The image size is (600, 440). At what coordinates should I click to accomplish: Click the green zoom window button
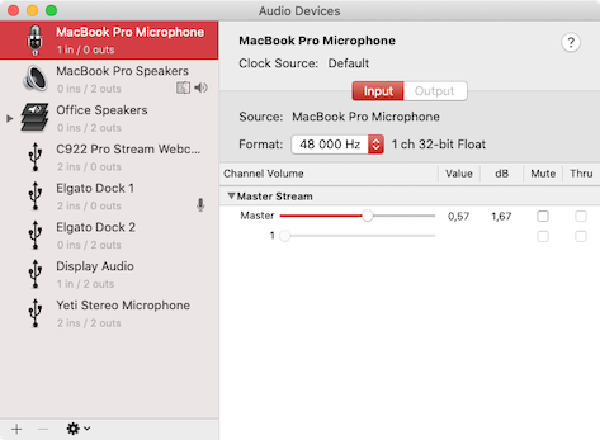(x=51, y=10)
